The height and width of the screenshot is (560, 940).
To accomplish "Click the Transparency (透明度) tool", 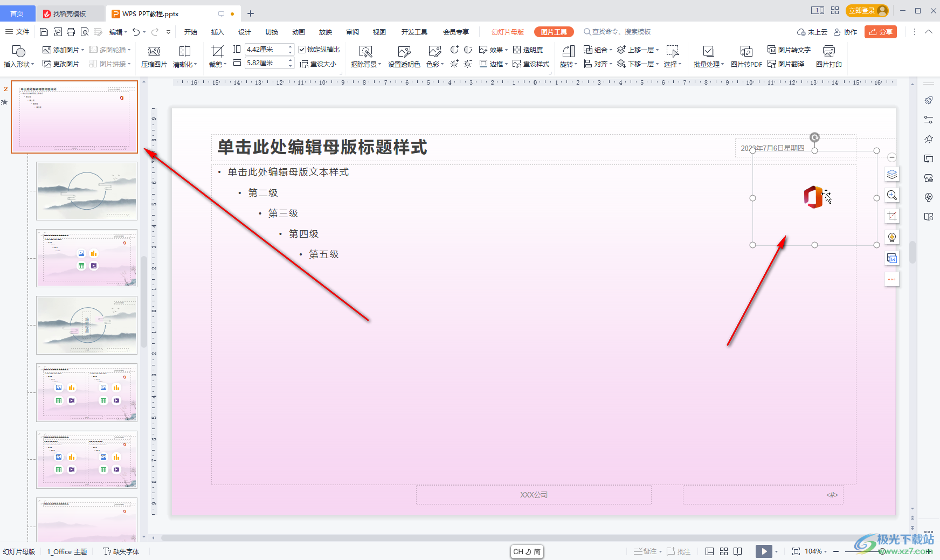I will pos(528,50).
